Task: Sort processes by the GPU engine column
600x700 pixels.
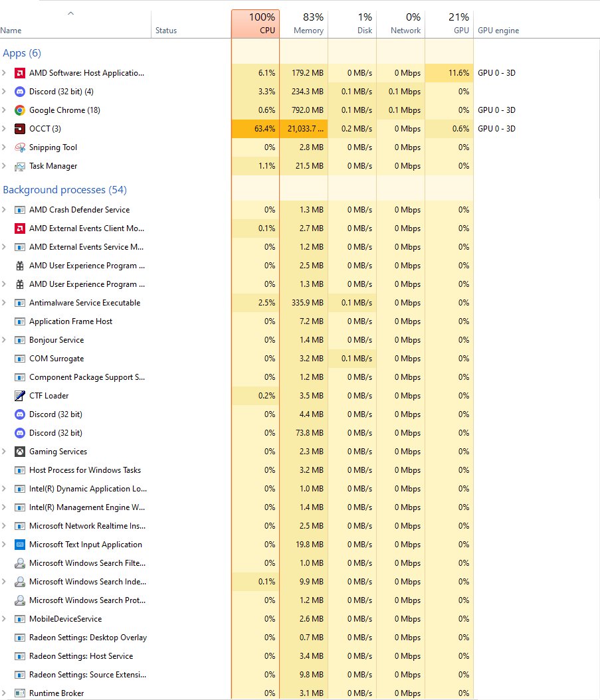Action: [498, 31]
